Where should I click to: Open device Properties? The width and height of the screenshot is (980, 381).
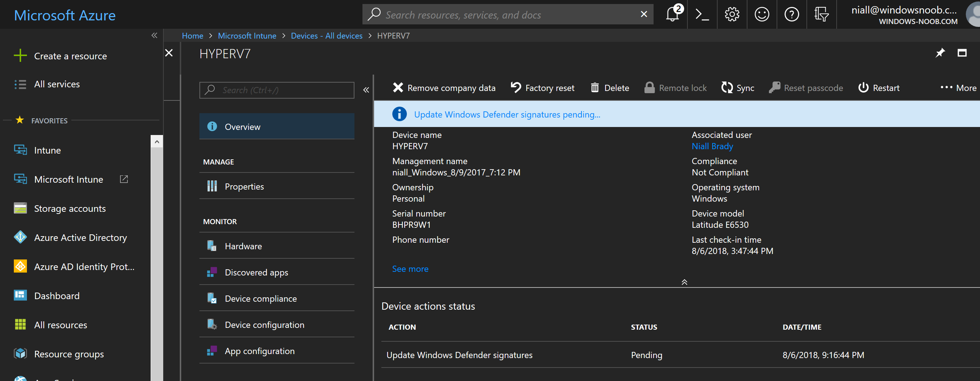tap(277, 186)
